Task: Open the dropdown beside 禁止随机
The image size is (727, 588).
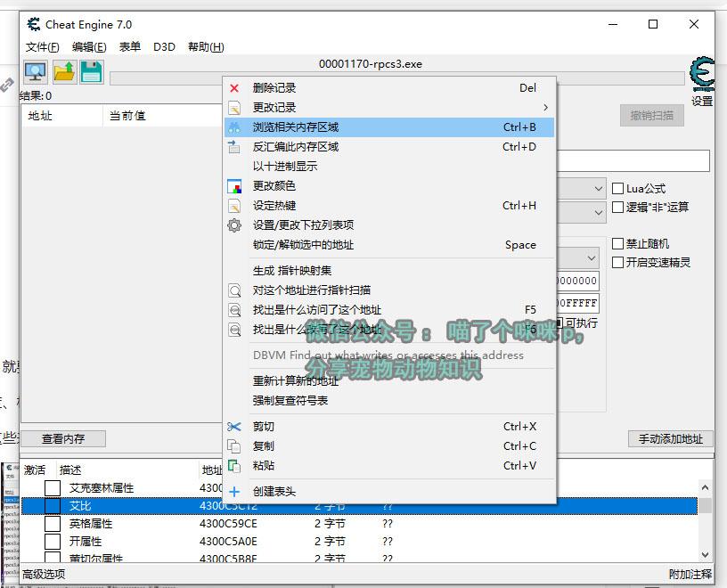Action: 592,257
